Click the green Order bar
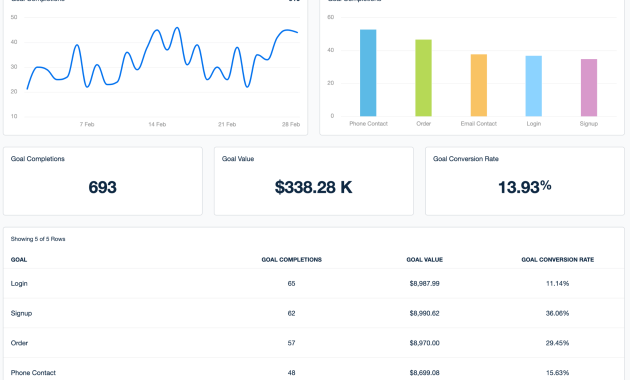Viewport: 630px width, 380px height. (x=423, y=78)
